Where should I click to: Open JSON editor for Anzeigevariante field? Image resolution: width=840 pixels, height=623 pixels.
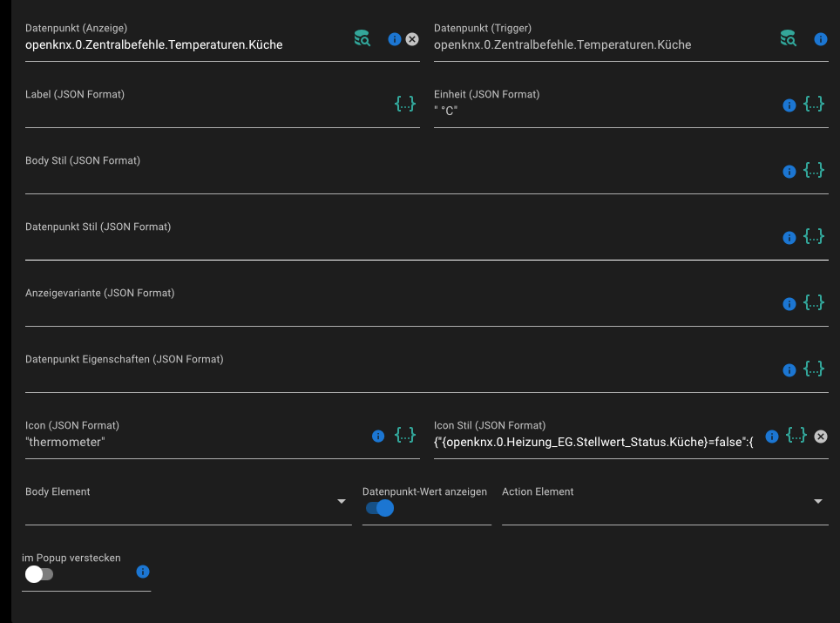814,303
